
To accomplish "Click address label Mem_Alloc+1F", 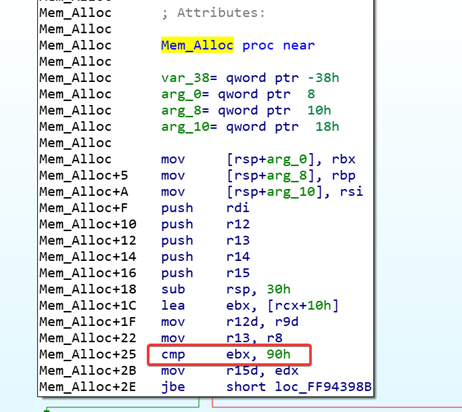I will [x=88, y=322].
